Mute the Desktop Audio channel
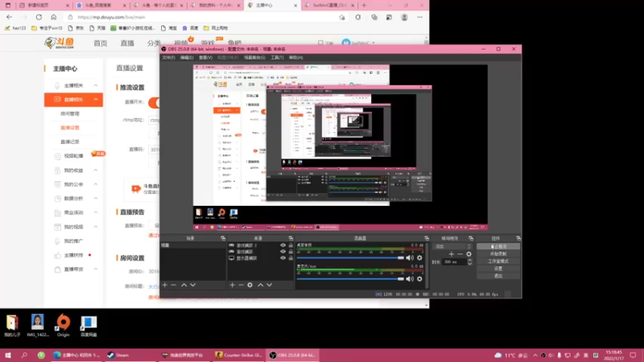Screen dimensions: 644x362 pyautogui.click(x=410, y=257)
